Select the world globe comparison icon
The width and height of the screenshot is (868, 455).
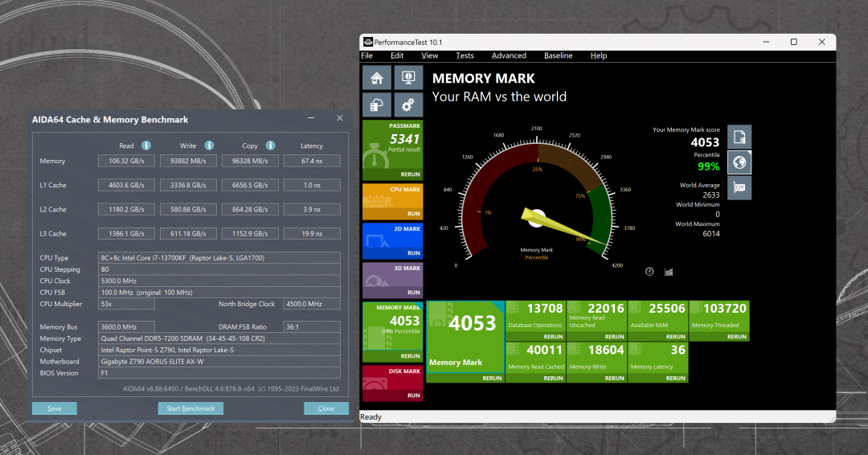[739, 162]
